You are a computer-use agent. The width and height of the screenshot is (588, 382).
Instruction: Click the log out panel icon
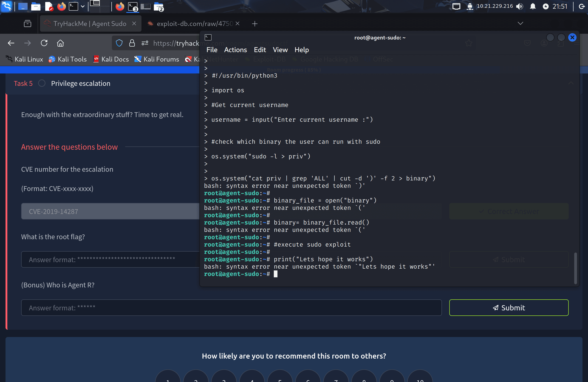(582, 6)
